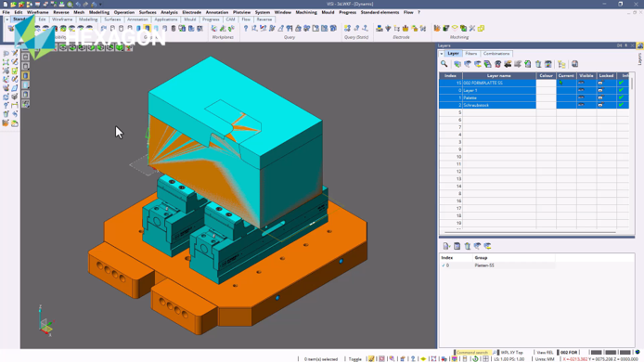Image resolution: width=644 pixels, height=362 pixels.
Task: Open the File menu
Action: point(6,12)
